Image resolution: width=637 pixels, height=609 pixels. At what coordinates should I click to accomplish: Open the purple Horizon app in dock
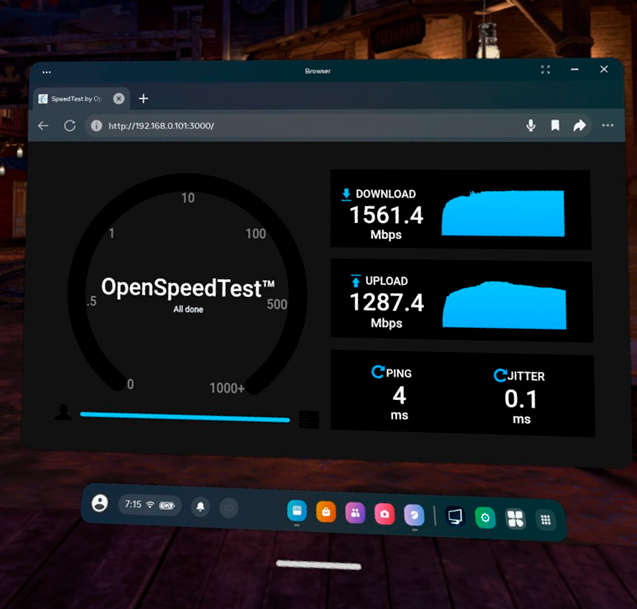point(414,515)
